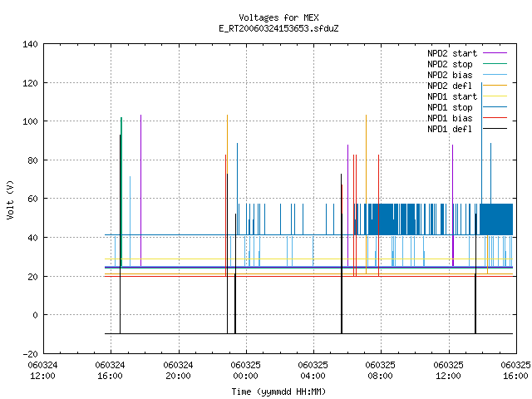Click the 'NPD2 start' legend label
This screenshot has width=532, height=399.
pos(452,53)
